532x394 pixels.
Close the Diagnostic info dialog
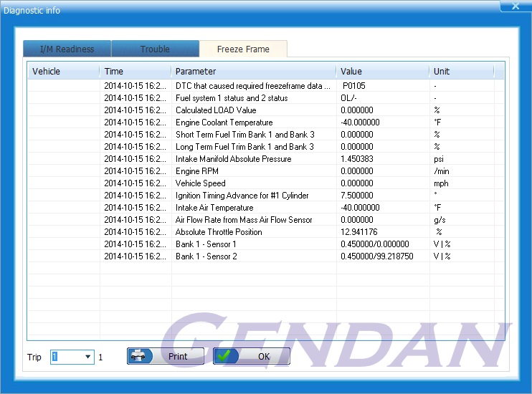[515, 6]
